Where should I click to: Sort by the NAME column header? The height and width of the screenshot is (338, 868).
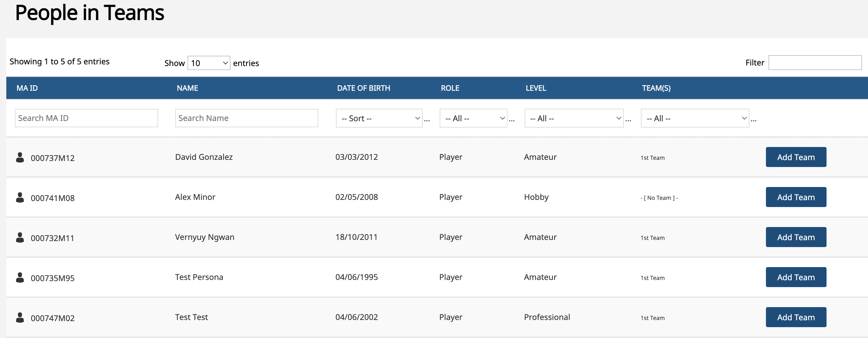coord(187,88)
